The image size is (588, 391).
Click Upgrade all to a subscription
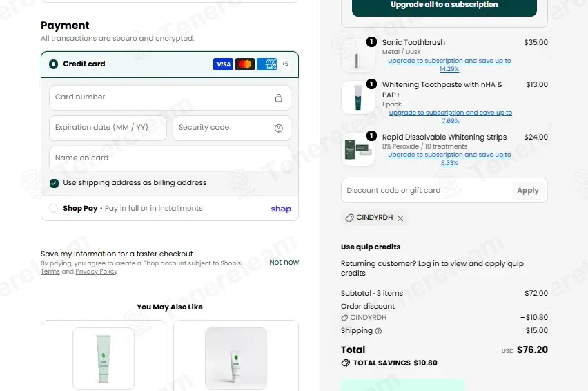pos(444,6)
